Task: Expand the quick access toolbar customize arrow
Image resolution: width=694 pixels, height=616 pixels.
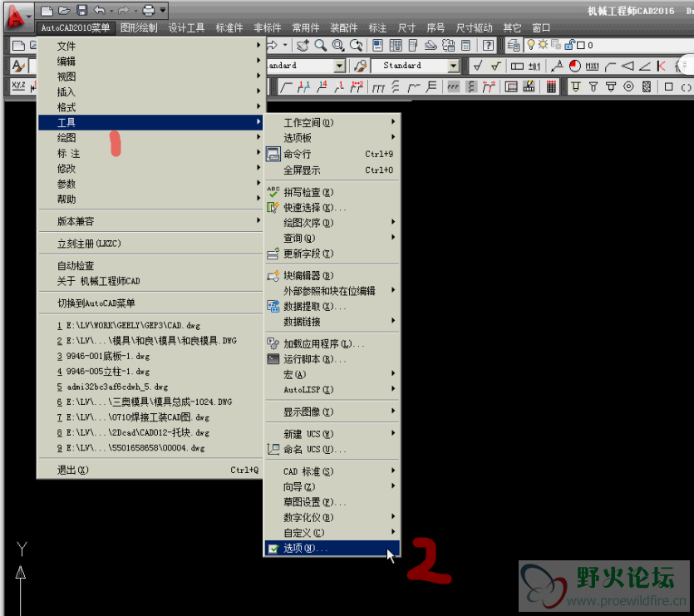Action: 163,10
